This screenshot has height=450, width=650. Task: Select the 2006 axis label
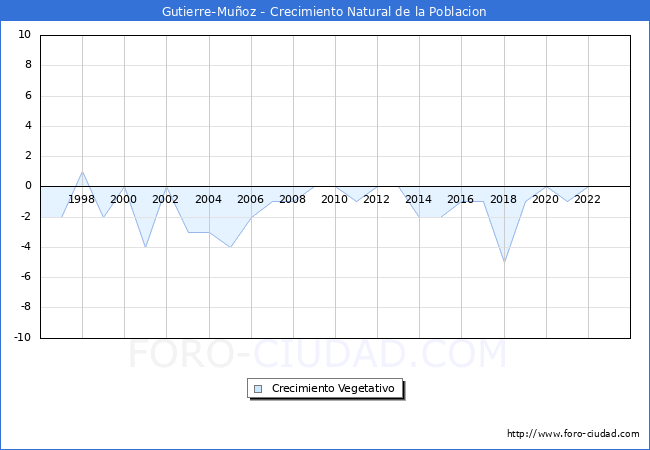coord(250,199)
